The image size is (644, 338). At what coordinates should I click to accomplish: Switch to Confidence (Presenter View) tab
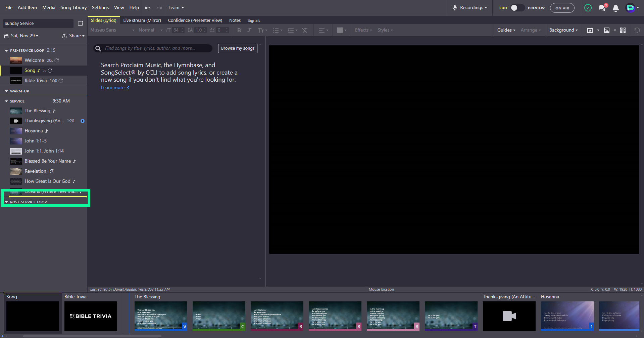coord(195,20)
